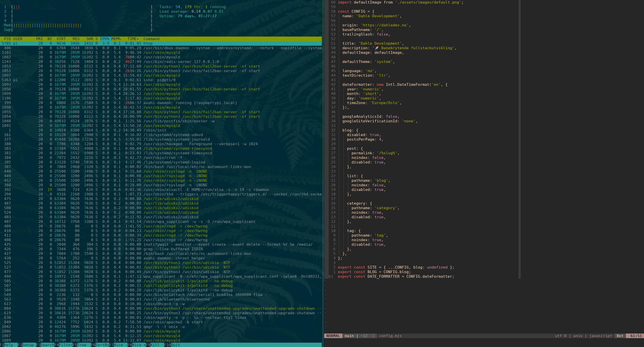
Task: Click the PID column header
Action: tap(7, 39)
